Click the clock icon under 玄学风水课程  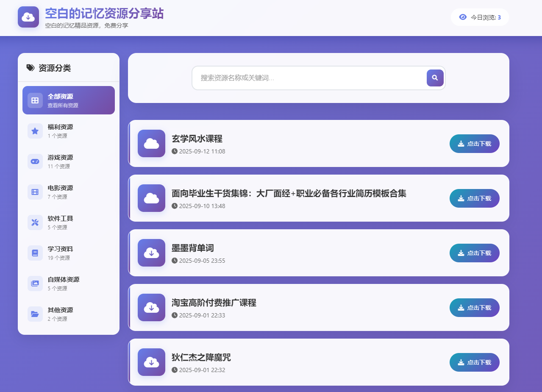pyautogui.click(x=174, y=151)
